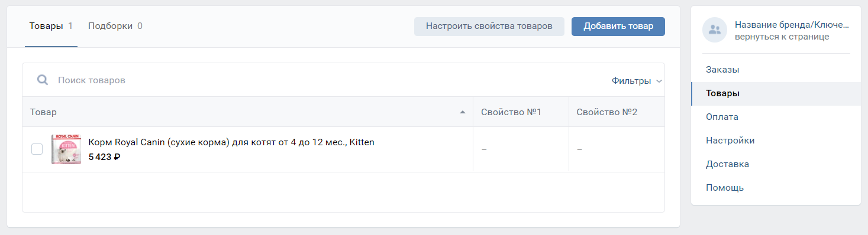Screen dimensions: 868x235
Task: Click the magnifier search icon
Action: click(x=43, y=80)
